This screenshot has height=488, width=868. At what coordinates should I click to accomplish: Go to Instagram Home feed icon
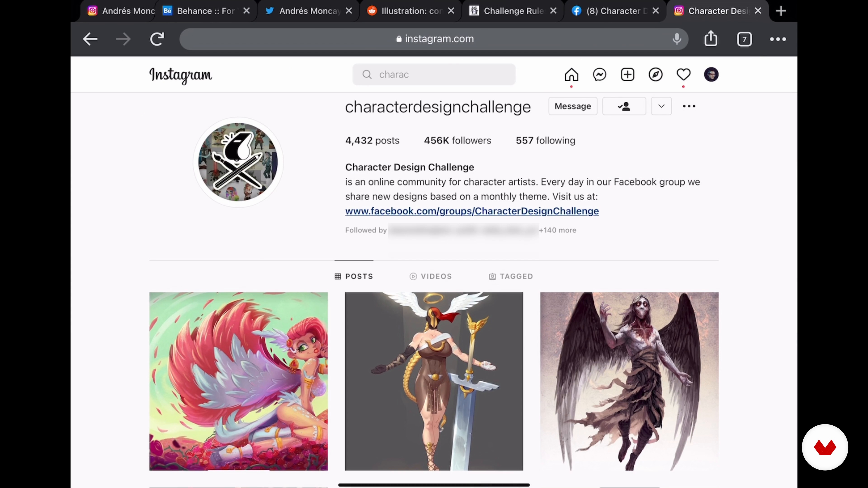(x=571, y=74)
